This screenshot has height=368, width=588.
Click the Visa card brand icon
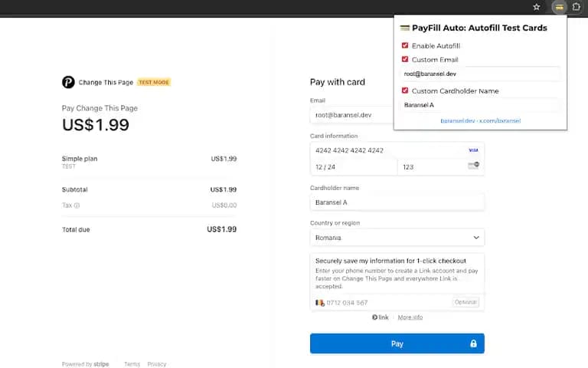pos(473,150)
